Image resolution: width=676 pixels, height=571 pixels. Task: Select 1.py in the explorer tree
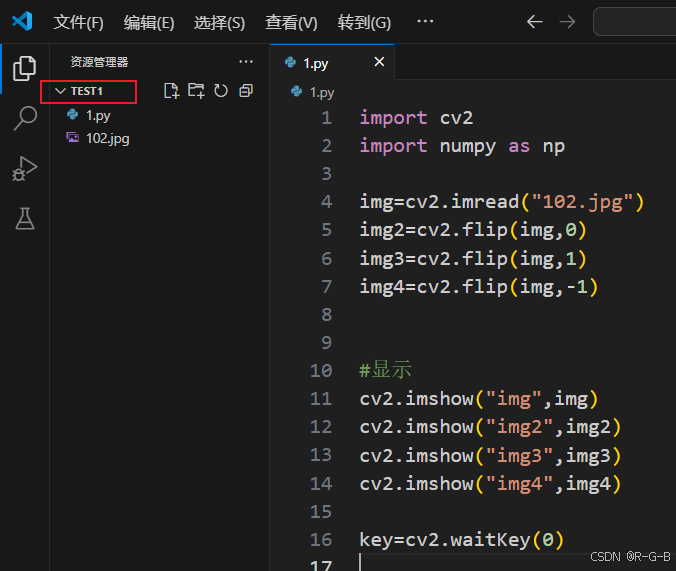tap(159, 115)
